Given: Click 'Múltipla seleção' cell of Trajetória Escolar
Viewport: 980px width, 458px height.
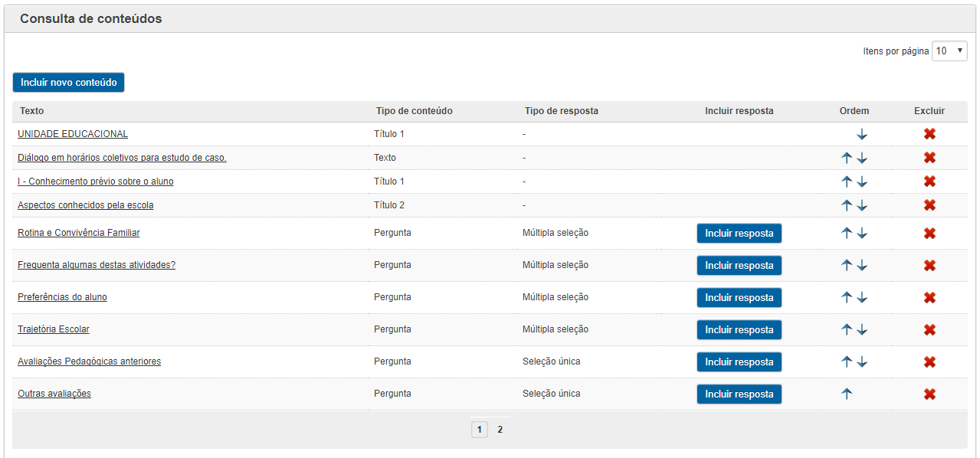Looking at the screenshot, I should (x=556, y=329).
